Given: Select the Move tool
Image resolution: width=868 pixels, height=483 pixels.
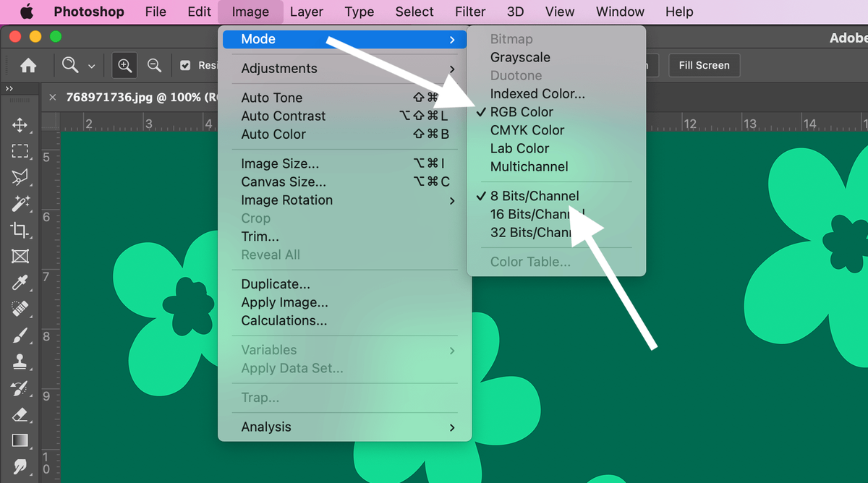Looking at the screenshot, I should 20,125.
